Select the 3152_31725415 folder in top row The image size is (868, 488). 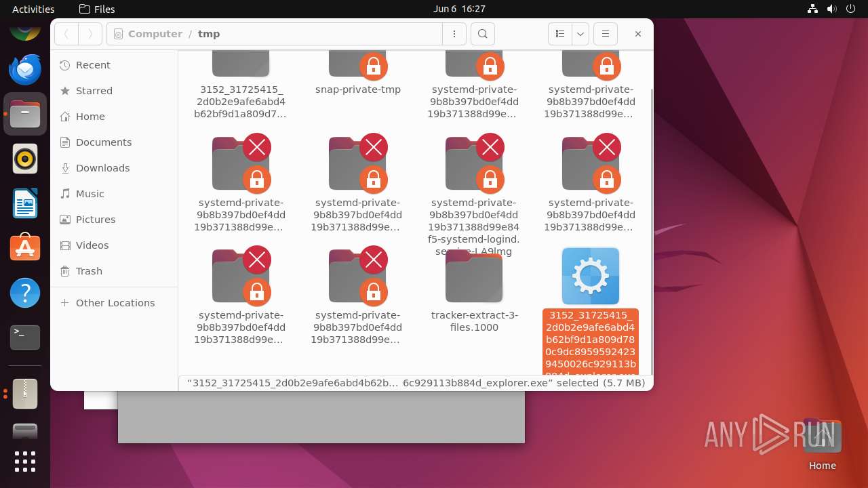241,85
